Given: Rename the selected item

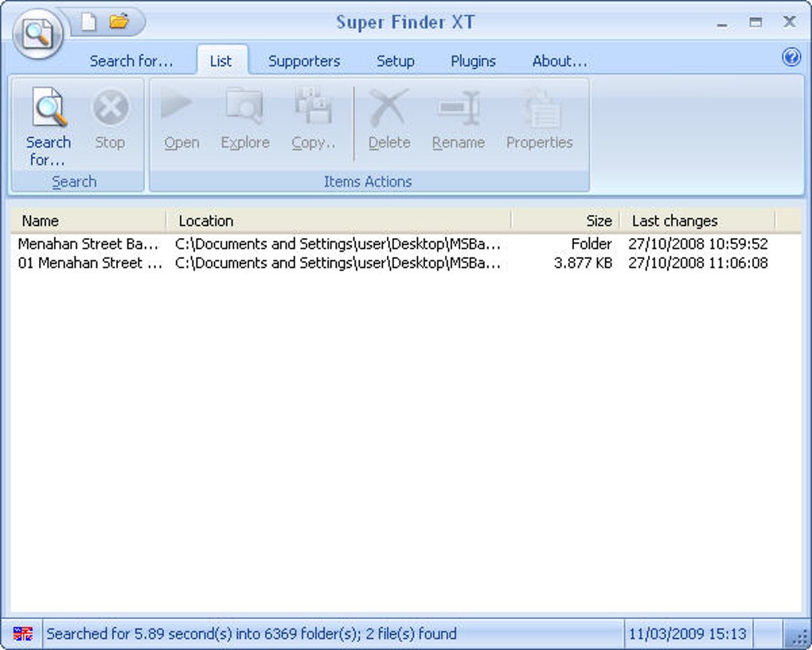Looking at the screenshot, I should (x=459, y=119).
